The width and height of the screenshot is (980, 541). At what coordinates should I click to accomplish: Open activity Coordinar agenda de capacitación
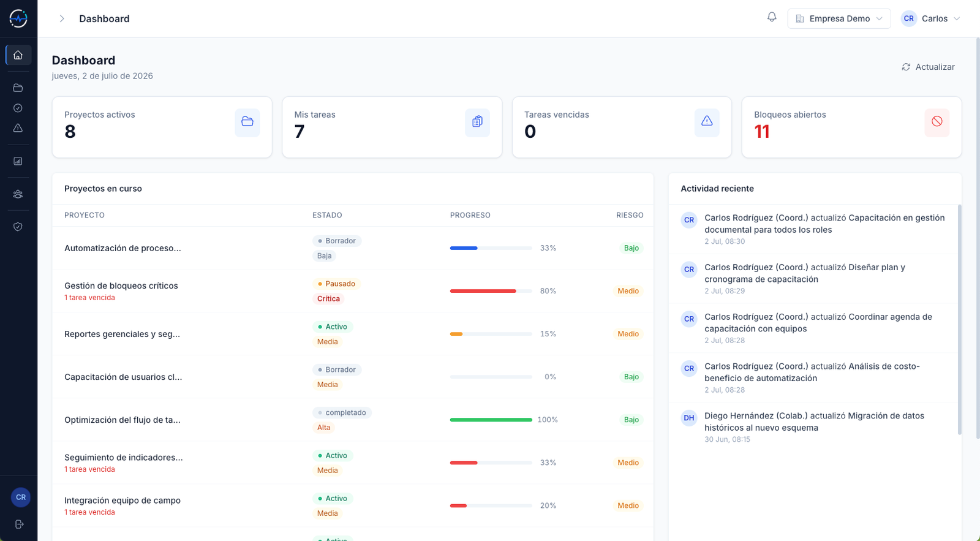[x=815, y=328]
